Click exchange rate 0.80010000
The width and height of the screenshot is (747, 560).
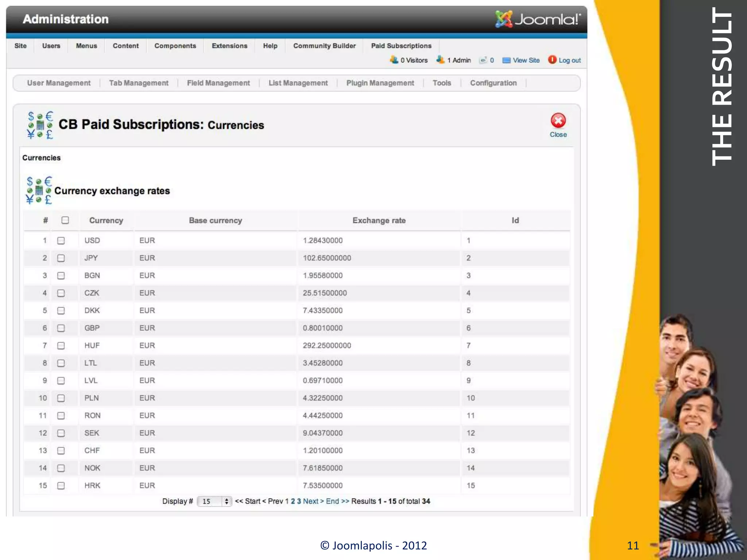coord(322,328)
